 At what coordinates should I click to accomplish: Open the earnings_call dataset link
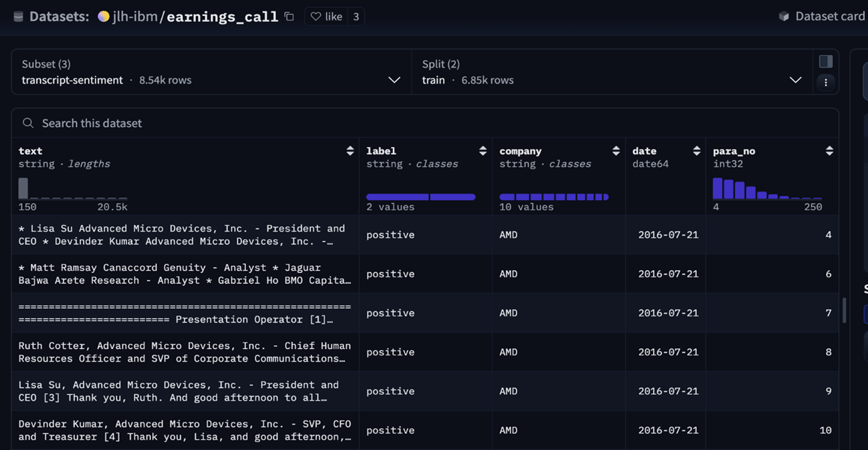[222, 17]
